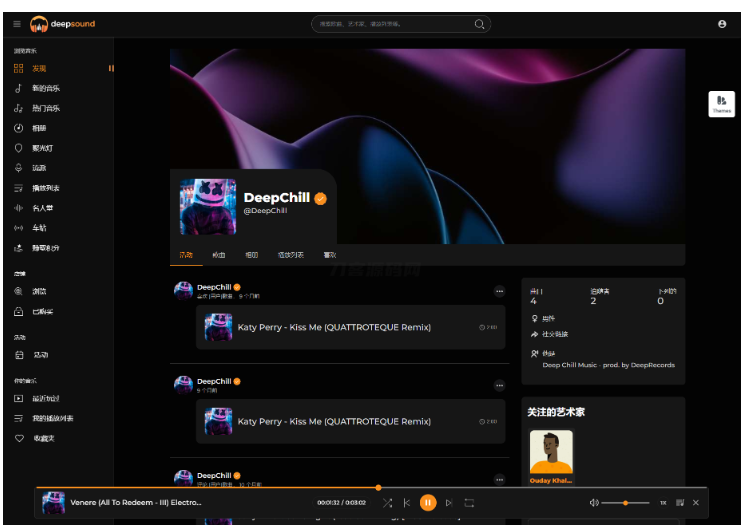Open three-dot menu on second DeepChill post
746x527 pixels.
coord(499,385)
